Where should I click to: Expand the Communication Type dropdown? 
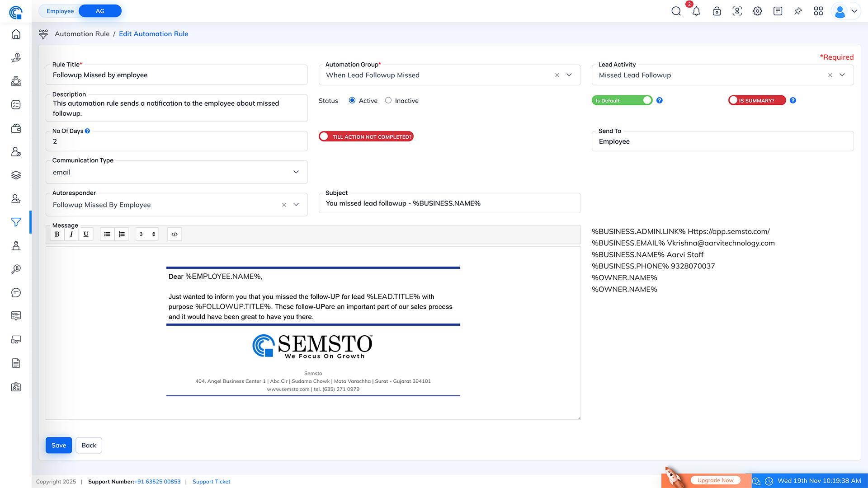coord(296,172)
